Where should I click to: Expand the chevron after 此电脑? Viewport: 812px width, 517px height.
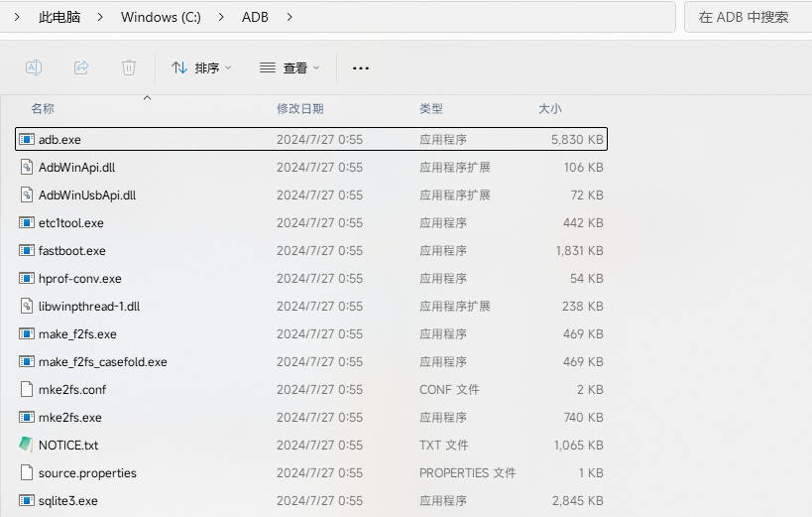100,17
